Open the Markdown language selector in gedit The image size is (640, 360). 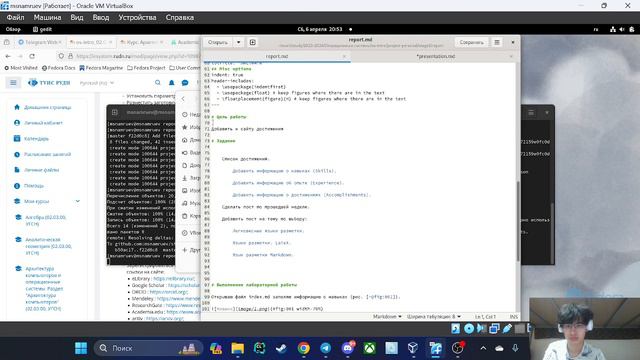pos(387,317)
